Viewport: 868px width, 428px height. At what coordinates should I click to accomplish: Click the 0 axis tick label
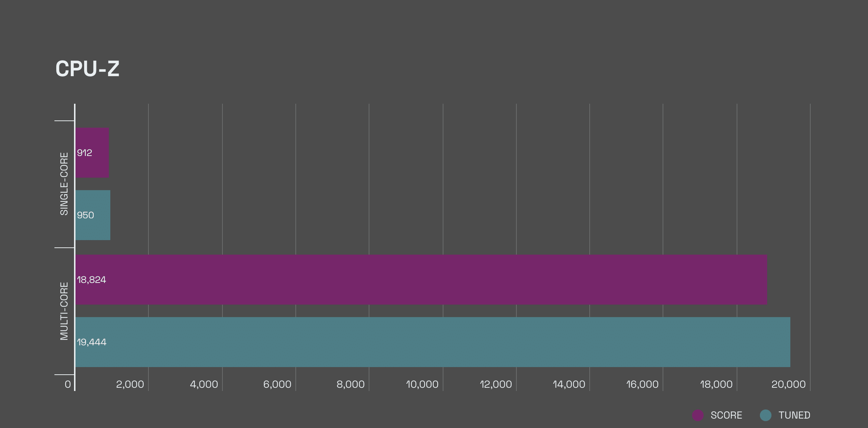pos(68,384)
